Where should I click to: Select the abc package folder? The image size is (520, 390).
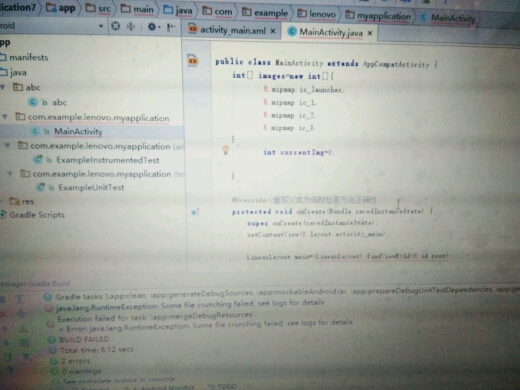click(27, 87)
